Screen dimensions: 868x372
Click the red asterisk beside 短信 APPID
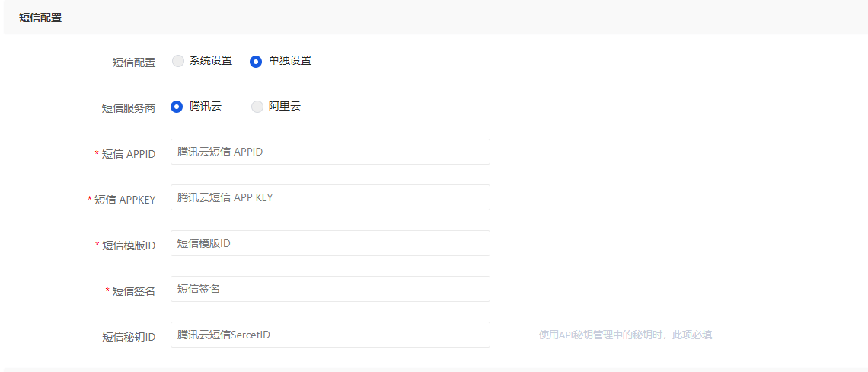pos(97,154)
